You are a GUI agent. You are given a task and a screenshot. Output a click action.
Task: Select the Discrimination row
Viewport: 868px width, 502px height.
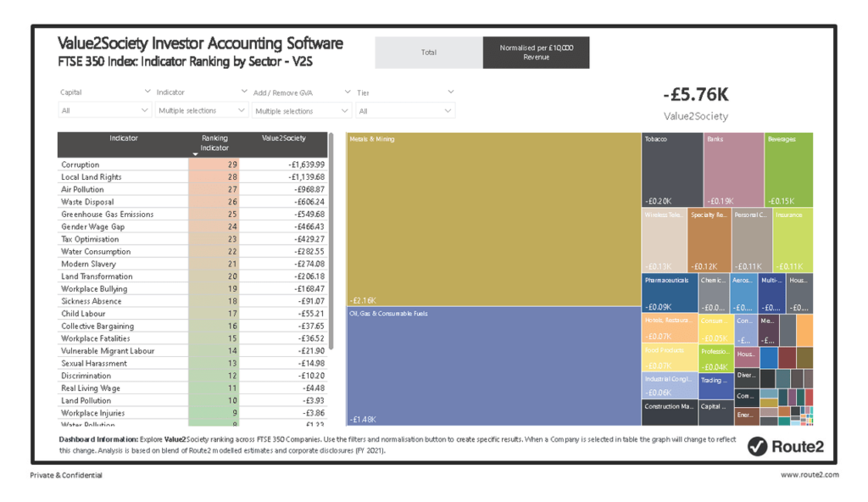[192, 376]
